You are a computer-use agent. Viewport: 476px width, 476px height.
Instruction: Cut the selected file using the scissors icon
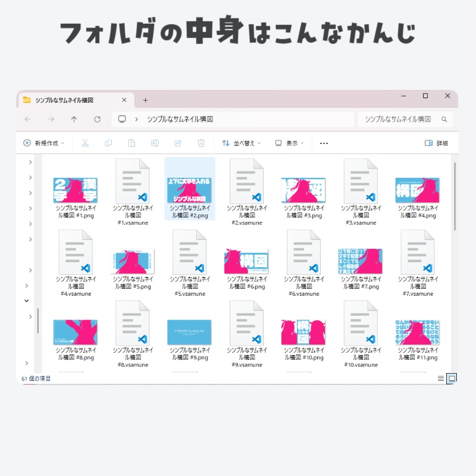tap(85, 143)
